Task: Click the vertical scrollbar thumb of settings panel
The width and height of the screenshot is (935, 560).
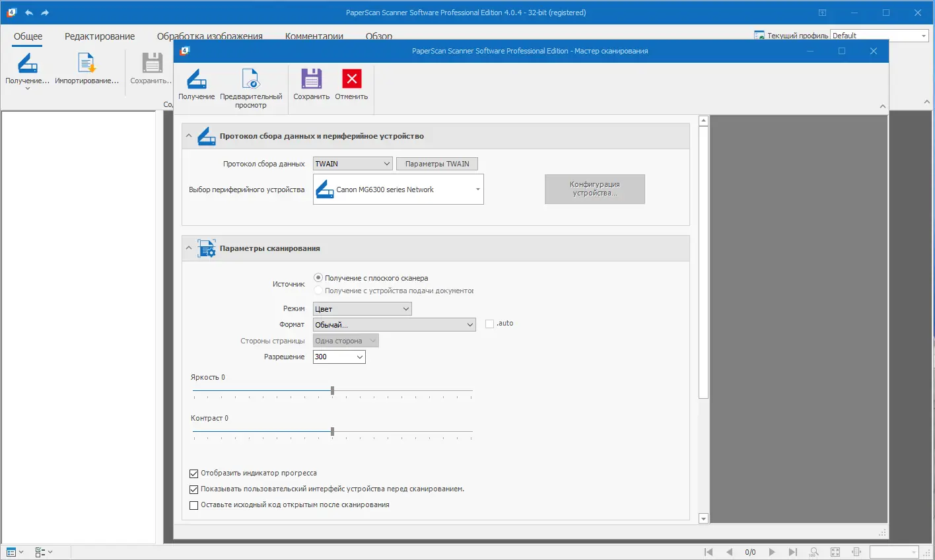Action: pos(703,262)
